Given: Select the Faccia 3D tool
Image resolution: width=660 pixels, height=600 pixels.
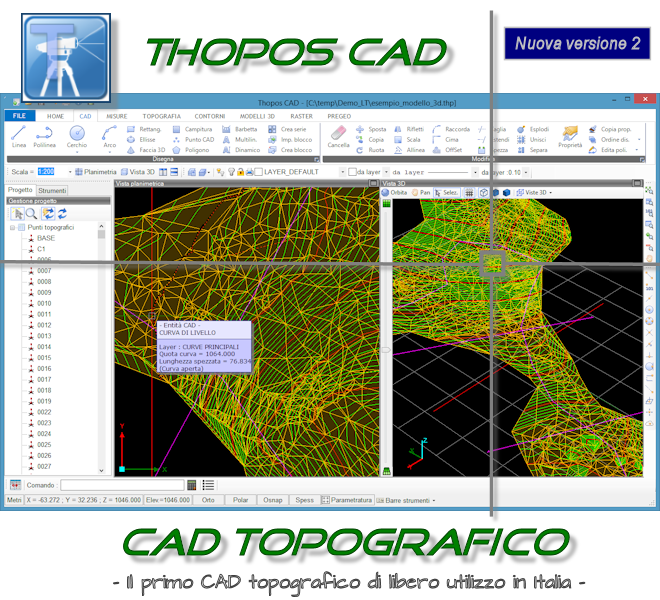Looking at the screenshot, I should pyautogui.click(x=146, y=150).
